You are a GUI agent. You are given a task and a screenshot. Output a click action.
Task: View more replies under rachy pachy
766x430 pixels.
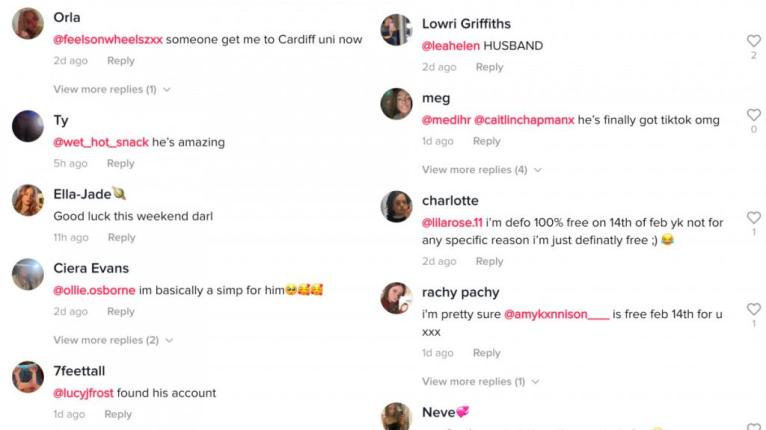tap(480, 381)
